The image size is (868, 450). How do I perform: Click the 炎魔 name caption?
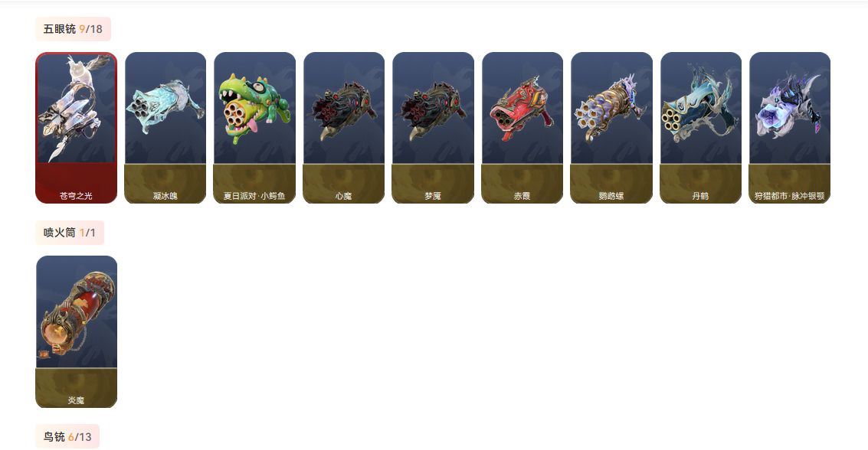pos(77,400)
